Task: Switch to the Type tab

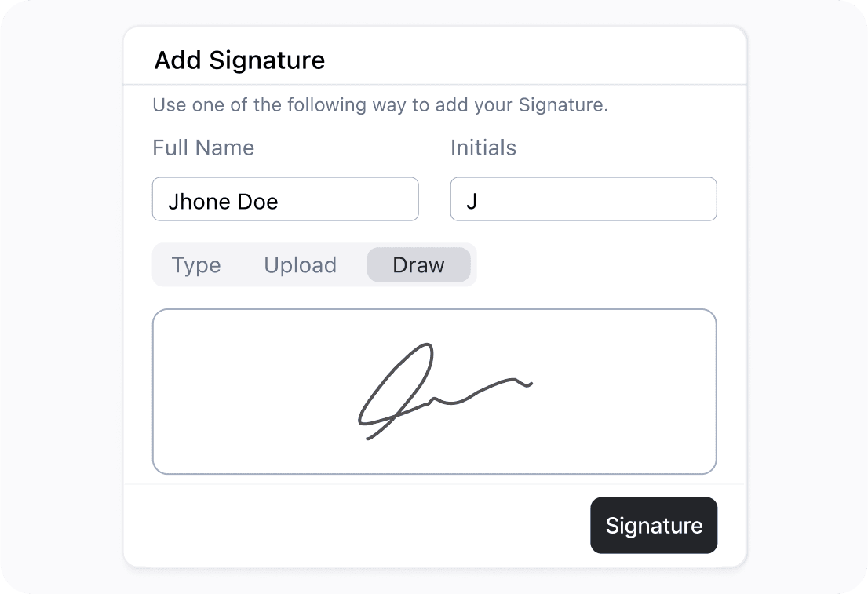Action: [x=196, y=265]
